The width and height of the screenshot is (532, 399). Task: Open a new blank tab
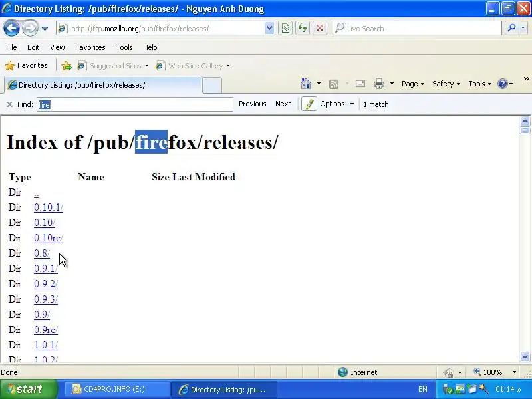(x=212, y=85)
